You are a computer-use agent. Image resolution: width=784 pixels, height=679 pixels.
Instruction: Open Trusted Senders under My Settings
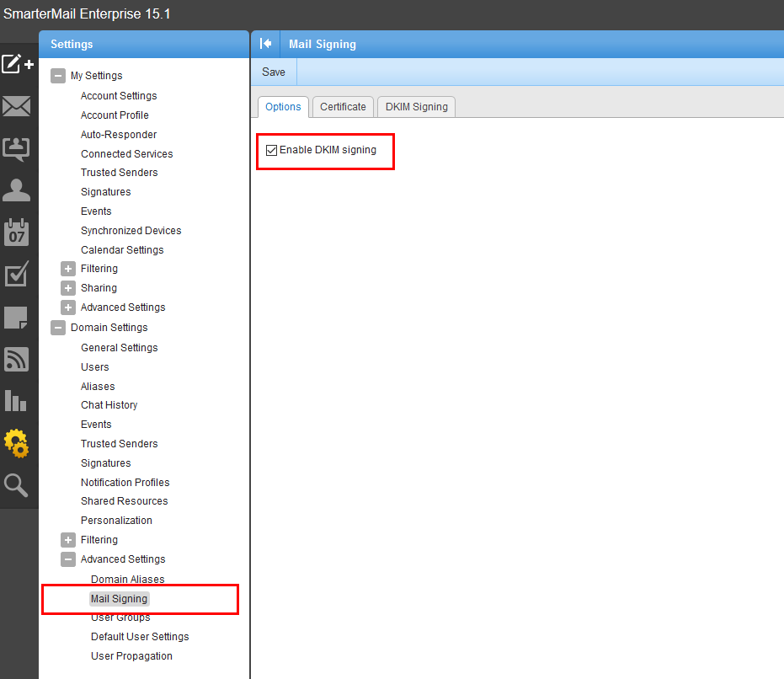tap(119, 172)
